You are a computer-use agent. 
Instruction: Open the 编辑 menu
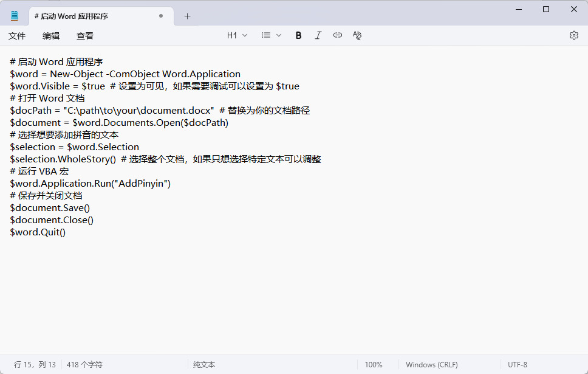click(51, 36)
